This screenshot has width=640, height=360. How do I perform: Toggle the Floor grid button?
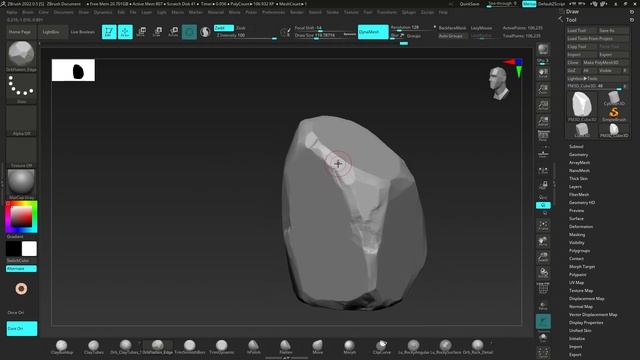coord(543,153)
